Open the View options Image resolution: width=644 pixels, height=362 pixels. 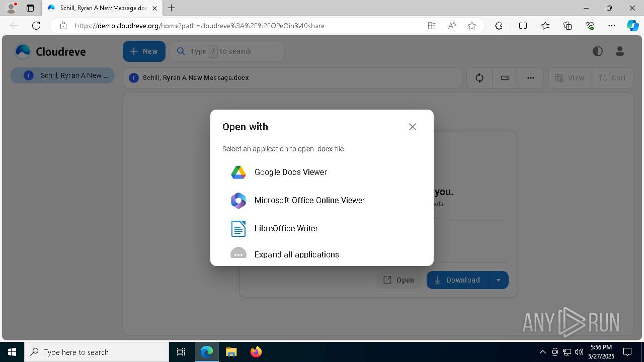pyautogui.click(x=570, y=78)
